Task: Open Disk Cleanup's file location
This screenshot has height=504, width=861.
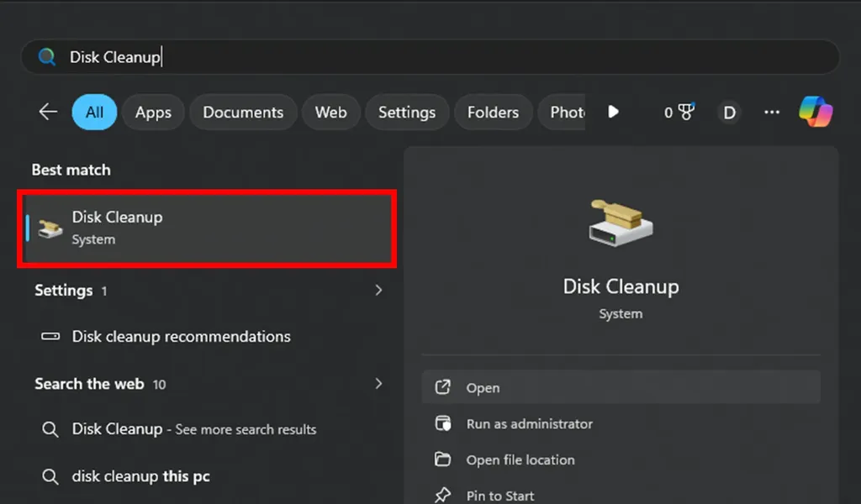Action: (x=520, y=459)
